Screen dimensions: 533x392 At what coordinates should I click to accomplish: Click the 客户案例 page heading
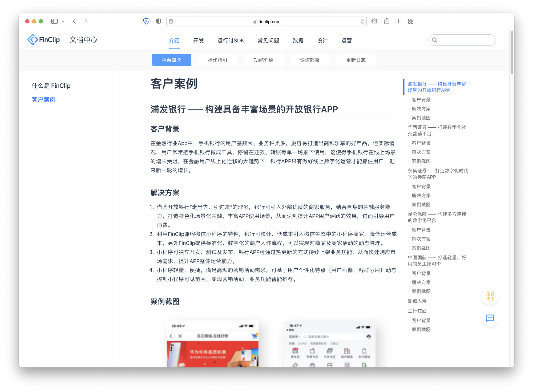(x=174, y=84)
